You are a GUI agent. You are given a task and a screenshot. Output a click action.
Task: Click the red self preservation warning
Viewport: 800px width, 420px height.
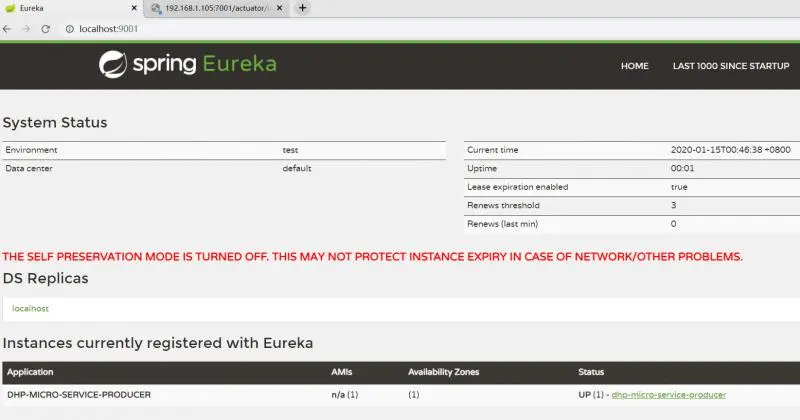click(x=372, y=257)
